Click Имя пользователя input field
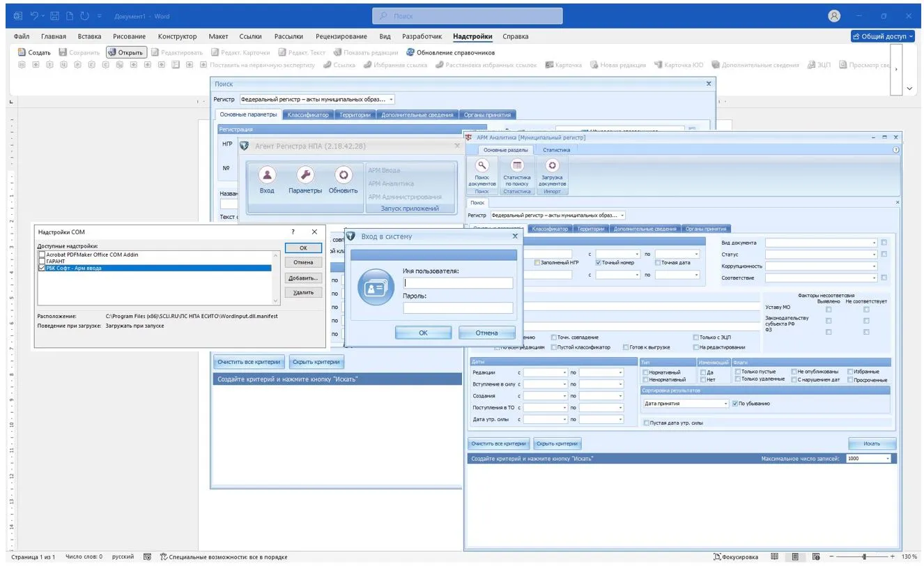Viewport: 924px width, 569px height. coord(458,283)
